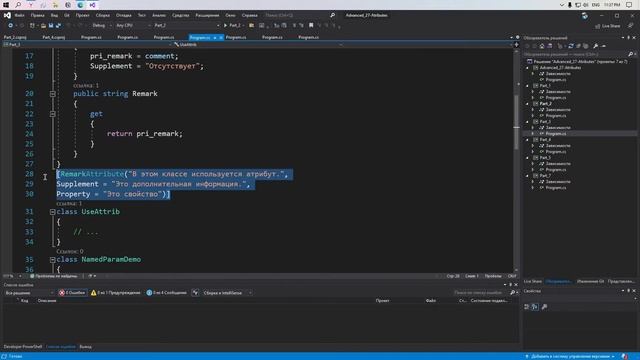The image size is (640, 360).
Task: Open the Part_2 startup project dropdown
Action: [x=186, y=25]
